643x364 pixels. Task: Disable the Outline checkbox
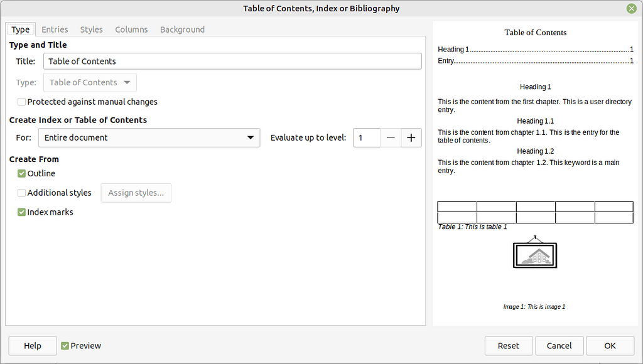21,173
